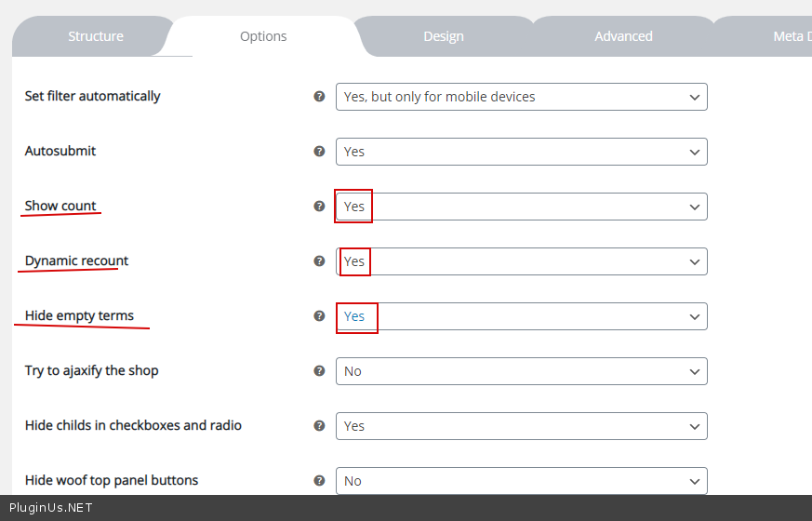
Task: Go to the Advanced tab
Action: click(623, 36)
